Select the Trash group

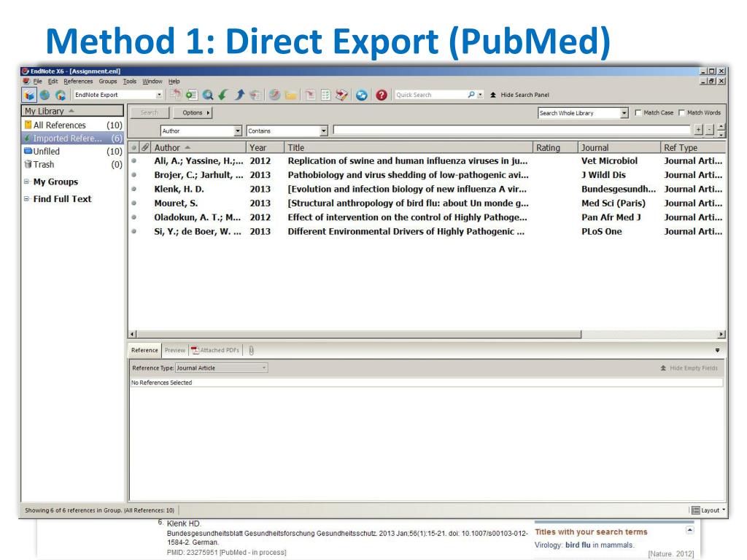tap(73, 165)
